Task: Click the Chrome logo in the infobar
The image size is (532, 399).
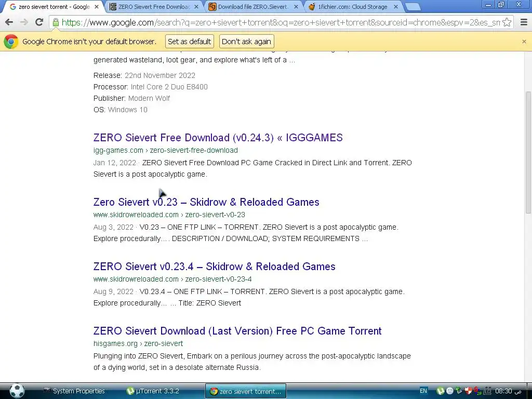Action: [11, 42]
